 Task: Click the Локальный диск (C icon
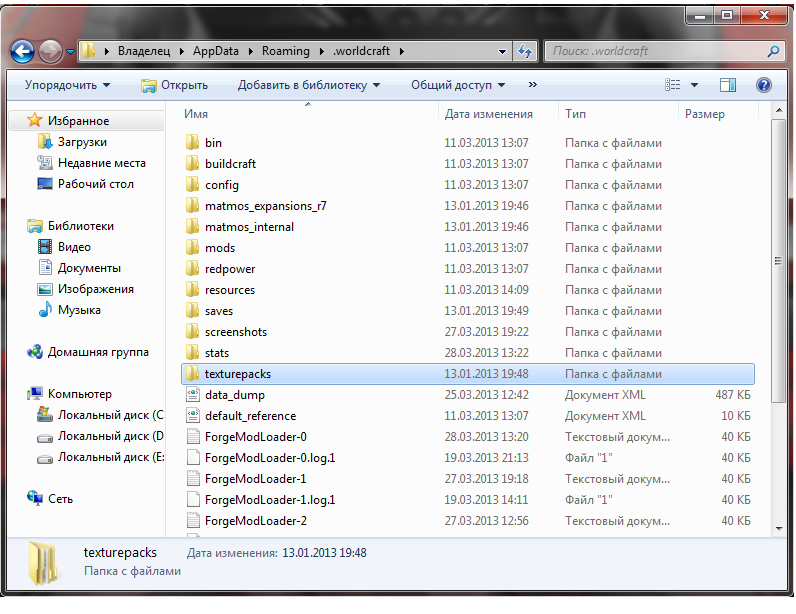click(x=45, y=414)
